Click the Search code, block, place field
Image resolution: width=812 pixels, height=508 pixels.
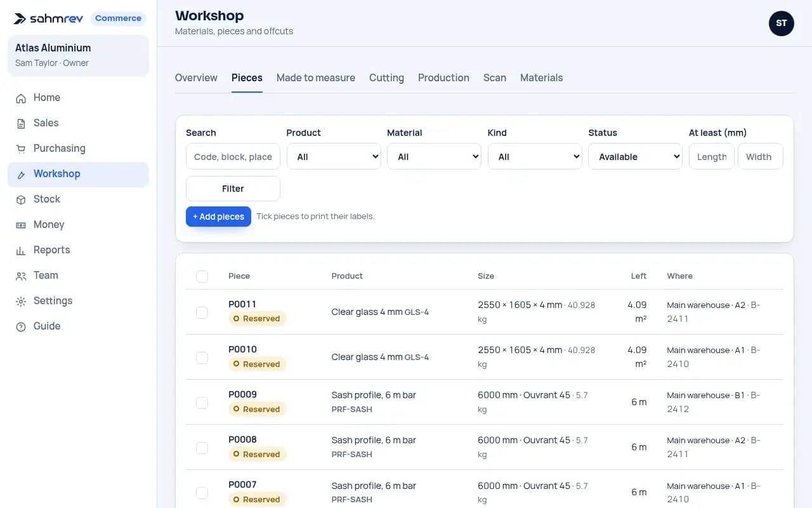233,156
